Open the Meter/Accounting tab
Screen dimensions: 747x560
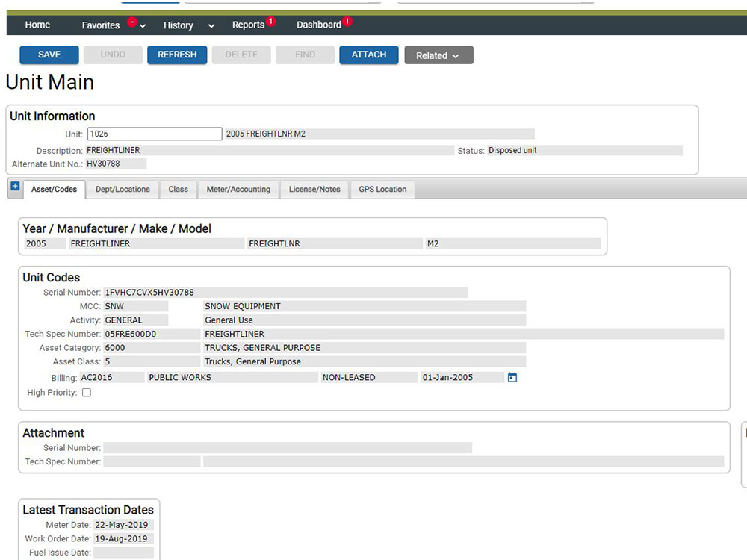(238, 190)
